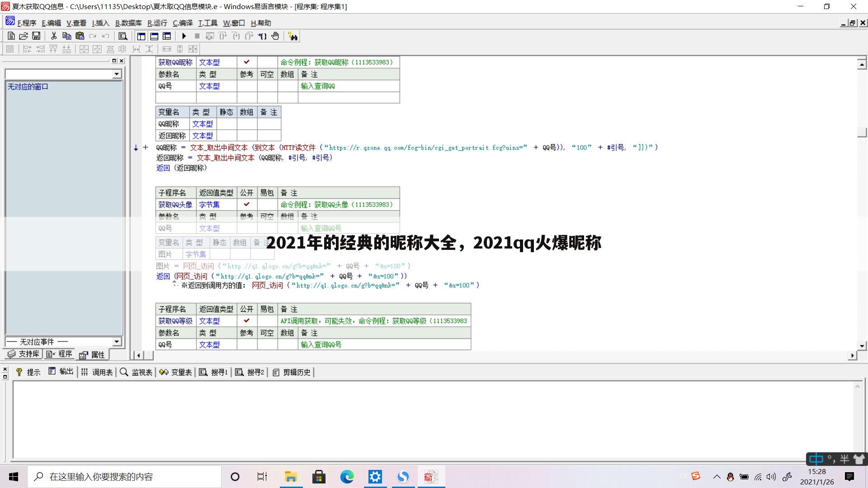Toggle 可空 cell of QQ号 under 获取QQ昵称
The width and height of the screenshot is (868, 488).
[x=267, y=86]
